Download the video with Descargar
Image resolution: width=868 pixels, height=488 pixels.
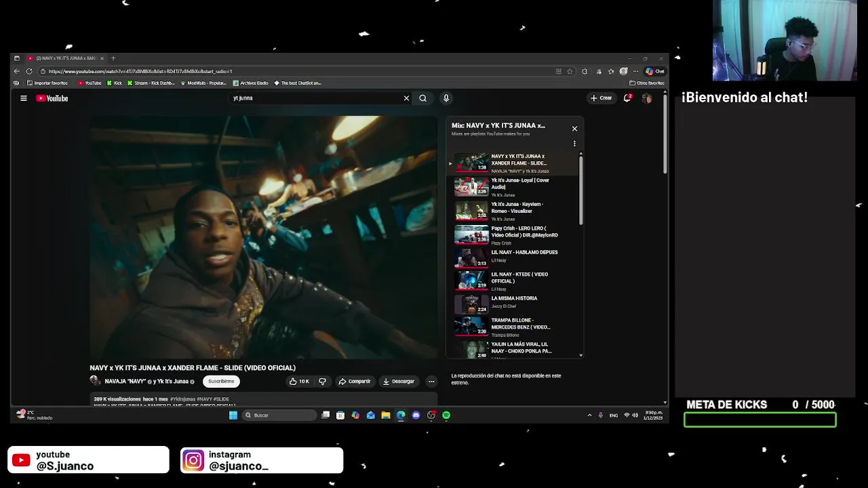click(x=399, y=382)
